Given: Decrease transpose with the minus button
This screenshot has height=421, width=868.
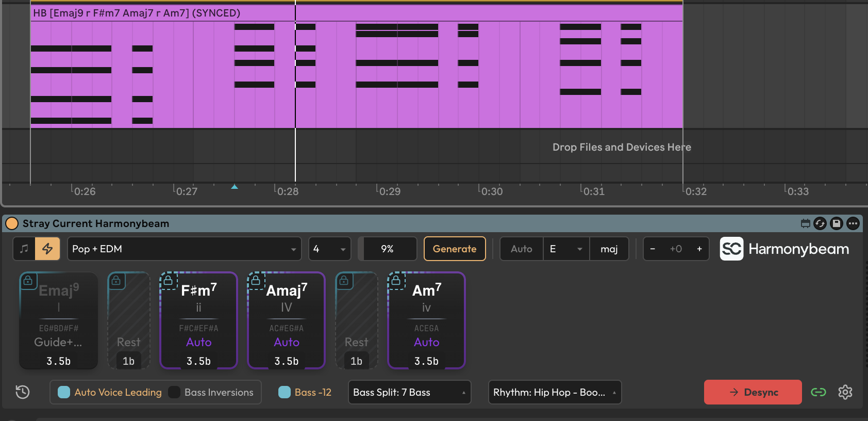Looking at the screenshot, I should 653,249.
